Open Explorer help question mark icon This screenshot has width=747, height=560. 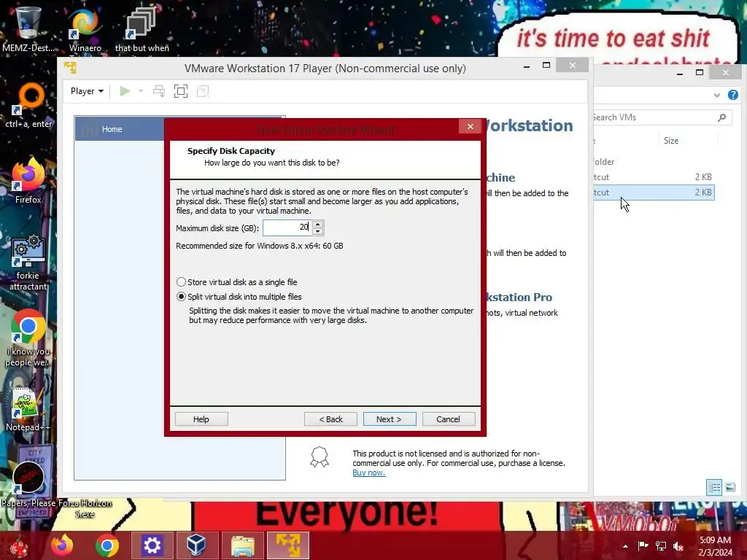pyautogui.click(x=732, y=95)
